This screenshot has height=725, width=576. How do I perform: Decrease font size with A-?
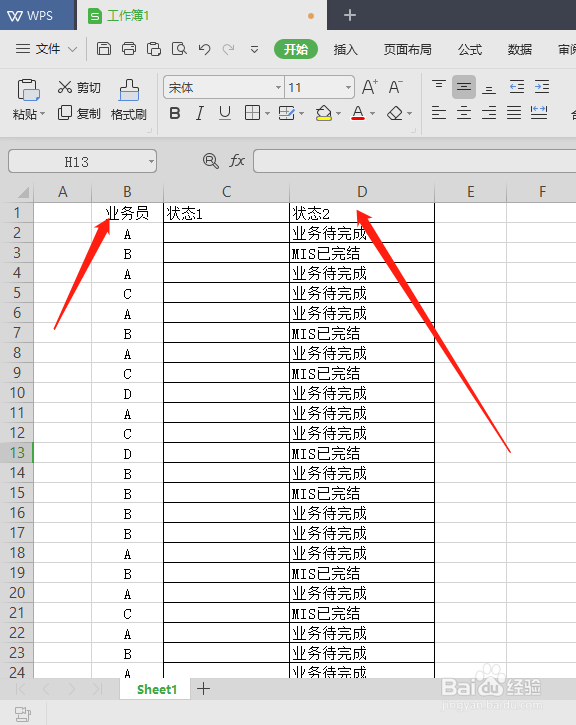395,87
